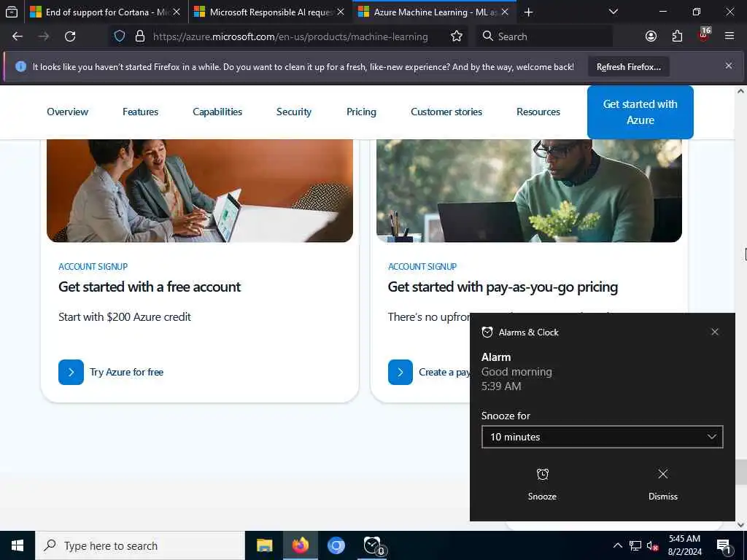Switch to Firefox in the taskbar
Screen dimensions: 747x560
(300, 545)
